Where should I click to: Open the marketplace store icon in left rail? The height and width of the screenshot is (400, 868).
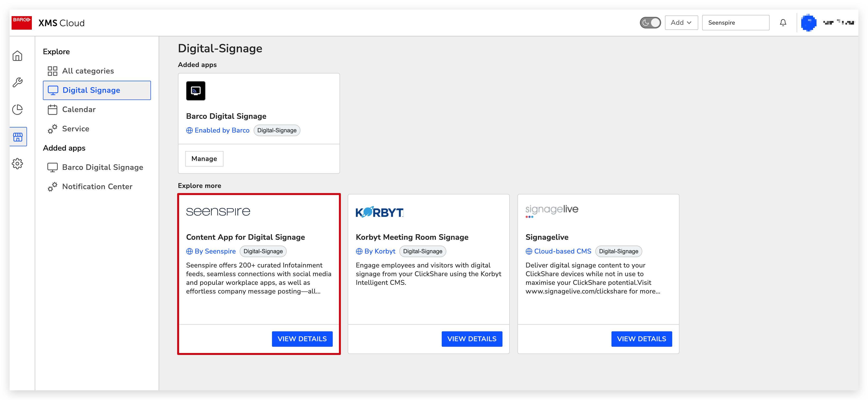pyautogui.click(x=18, y=137)
